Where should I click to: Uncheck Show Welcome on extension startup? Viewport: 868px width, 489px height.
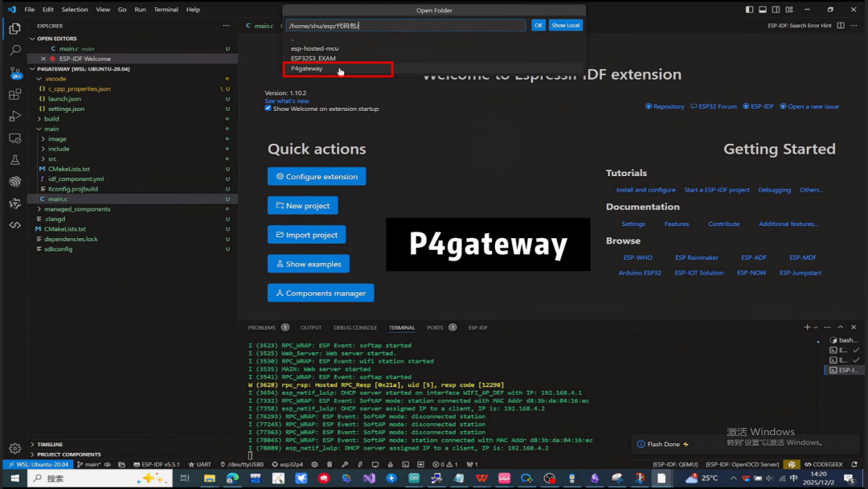[268, 109]
